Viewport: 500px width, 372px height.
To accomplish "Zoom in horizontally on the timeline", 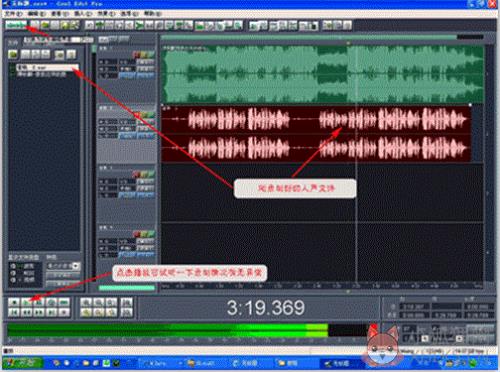I will point(86,302).
